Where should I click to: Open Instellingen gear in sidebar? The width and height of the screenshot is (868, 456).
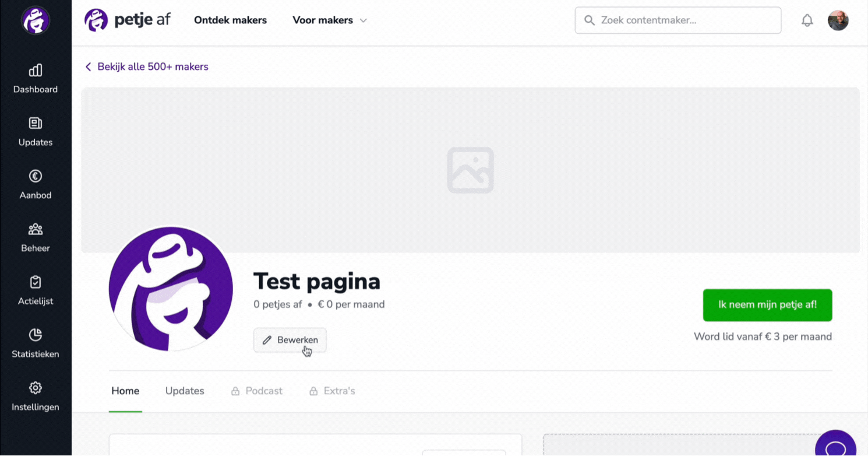[x=36, y=397]
